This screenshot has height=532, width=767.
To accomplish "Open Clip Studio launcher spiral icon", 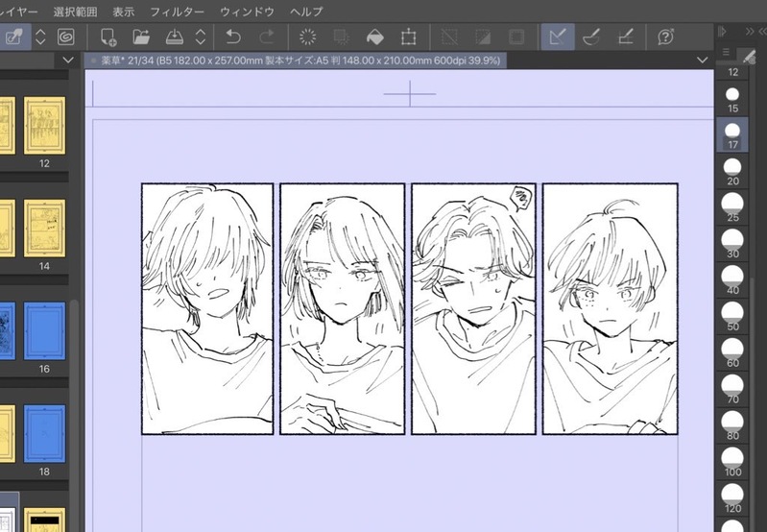I will point(65,36).
